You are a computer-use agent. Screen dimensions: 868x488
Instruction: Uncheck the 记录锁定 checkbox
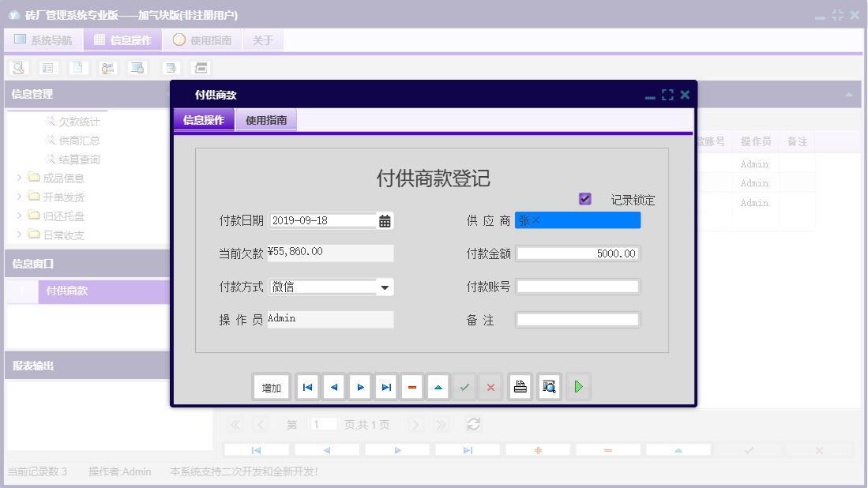point(584,199)
